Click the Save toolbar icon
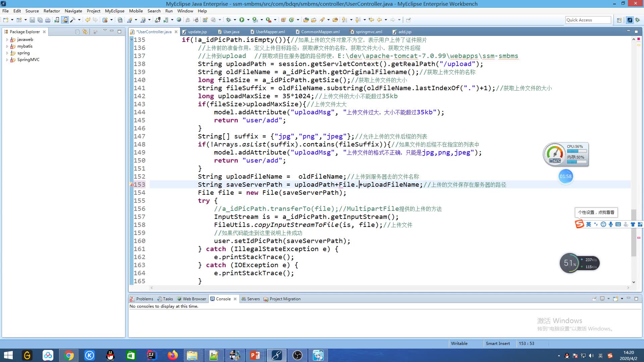 point(32,20)
